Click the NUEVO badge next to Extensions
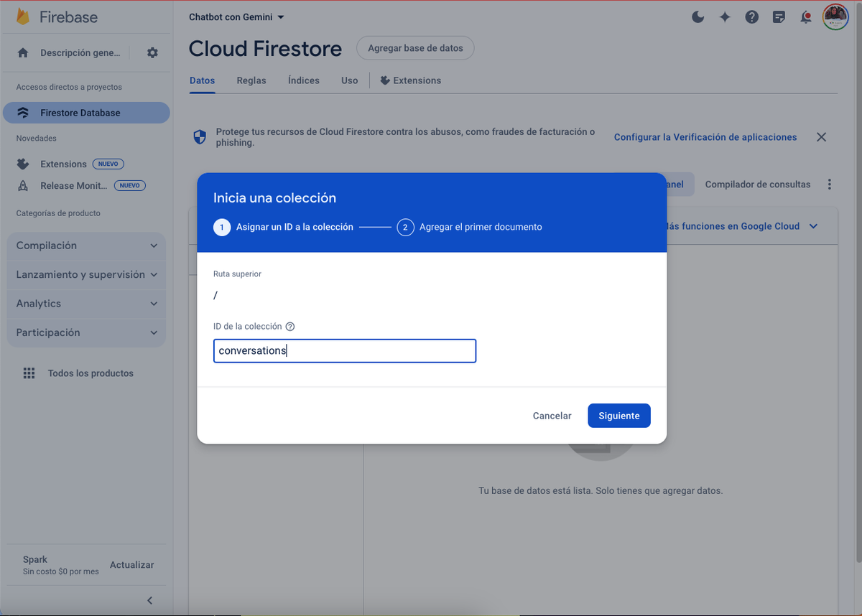The width and height of the screenshot is (862, 616). (108, 164)
